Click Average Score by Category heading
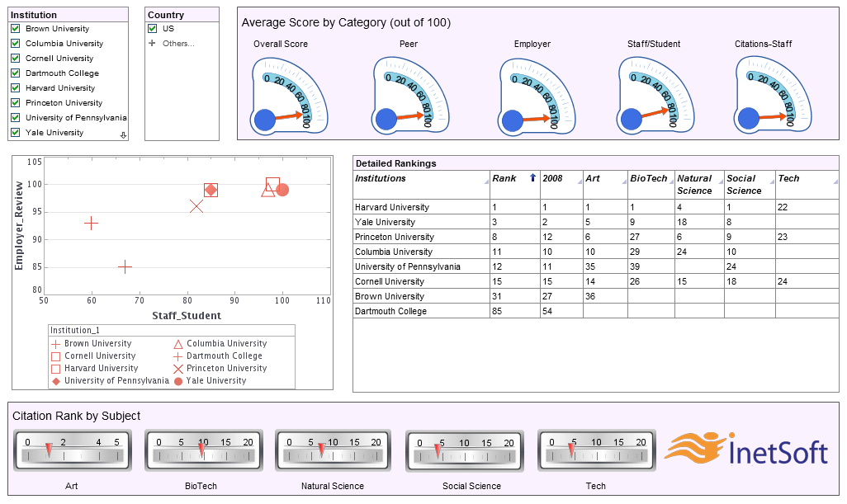This screenshot has width=847, height=504. (346, 22)
